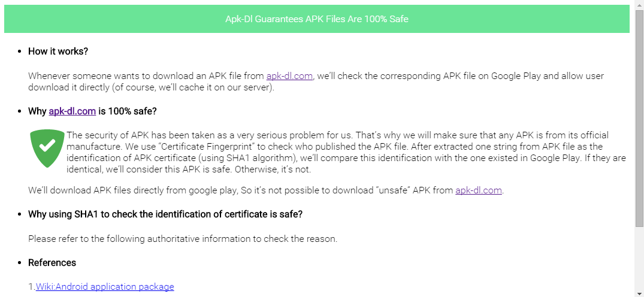Click the green Apk-Dl Guarantees banner
This screenshot has height=297, width=644.
click(x=317, y=19)
